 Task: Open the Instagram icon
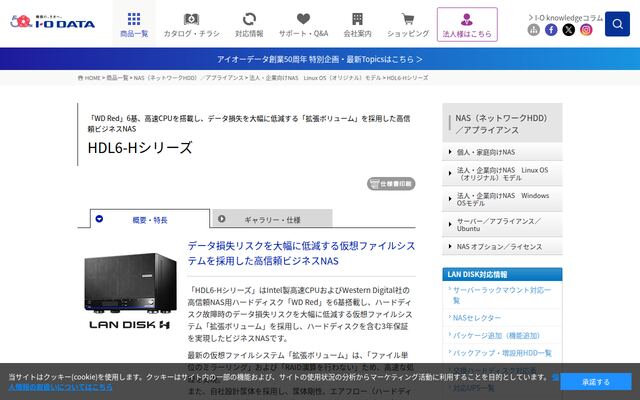586,29
